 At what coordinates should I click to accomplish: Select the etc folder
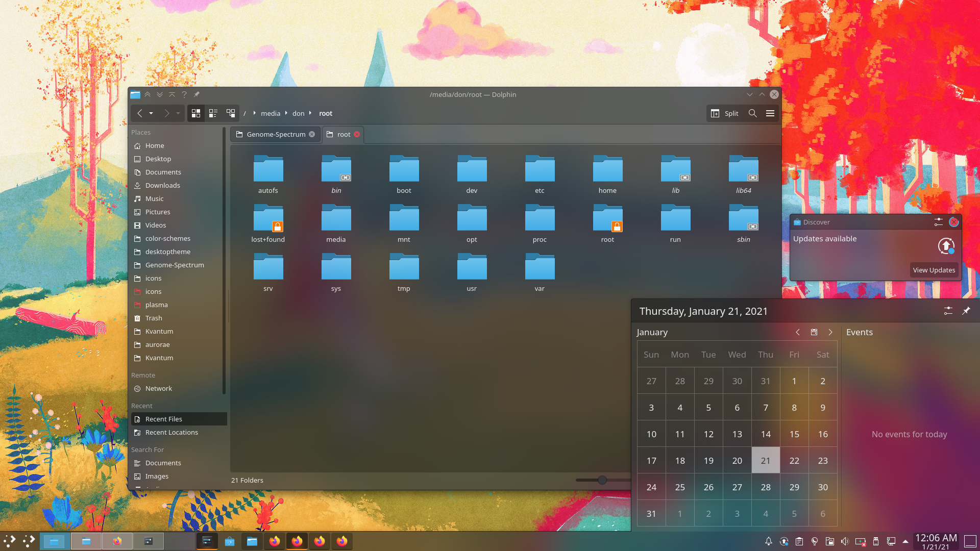coord(540,174)
